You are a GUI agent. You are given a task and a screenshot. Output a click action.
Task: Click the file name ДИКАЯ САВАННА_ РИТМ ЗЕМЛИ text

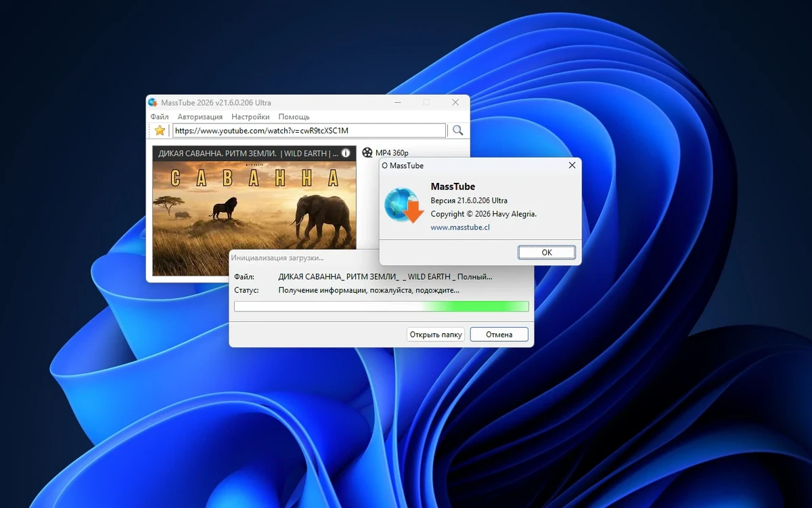[386, 276]
